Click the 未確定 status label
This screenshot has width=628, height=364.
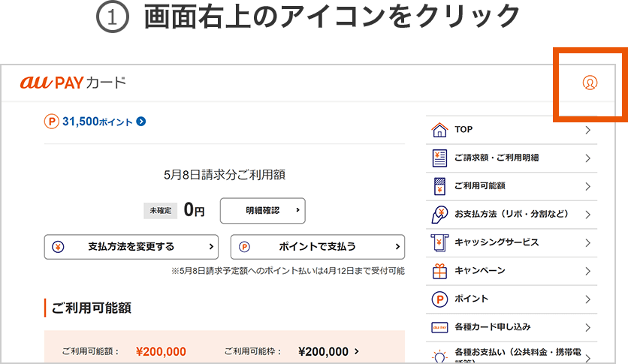161,210
